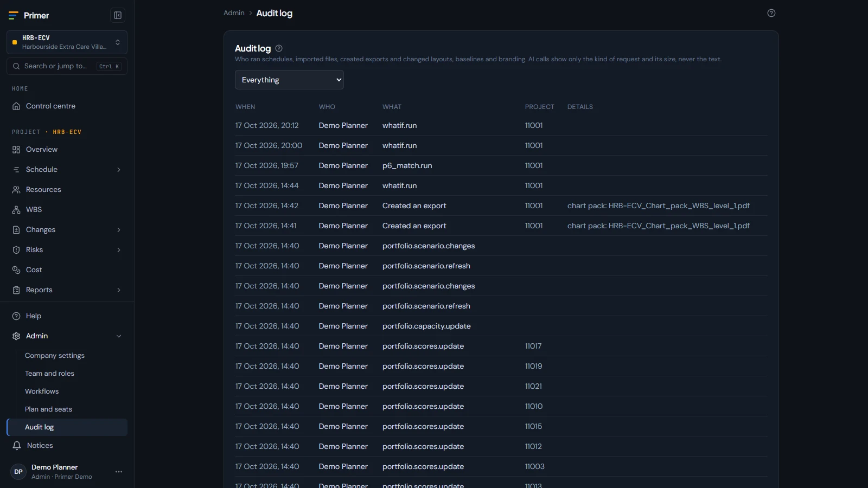Click project number 11010
Viewport: 868px width, 488px height.
pos(534,407)
